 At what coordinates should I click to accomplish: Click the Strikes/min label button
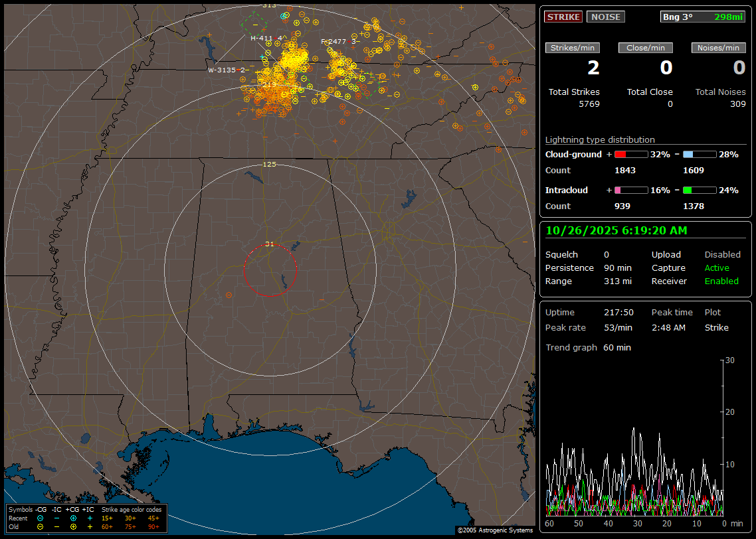(572, 48)
